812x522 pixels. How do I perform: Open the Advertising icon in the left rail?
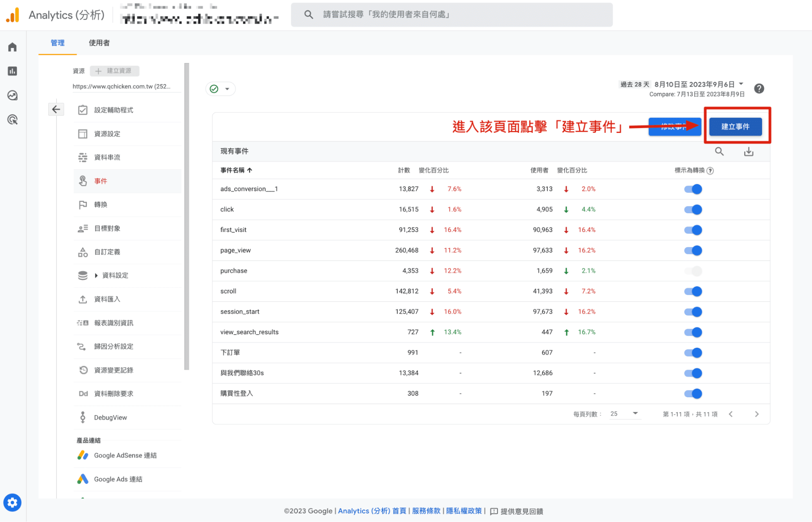tap(12, 120)
